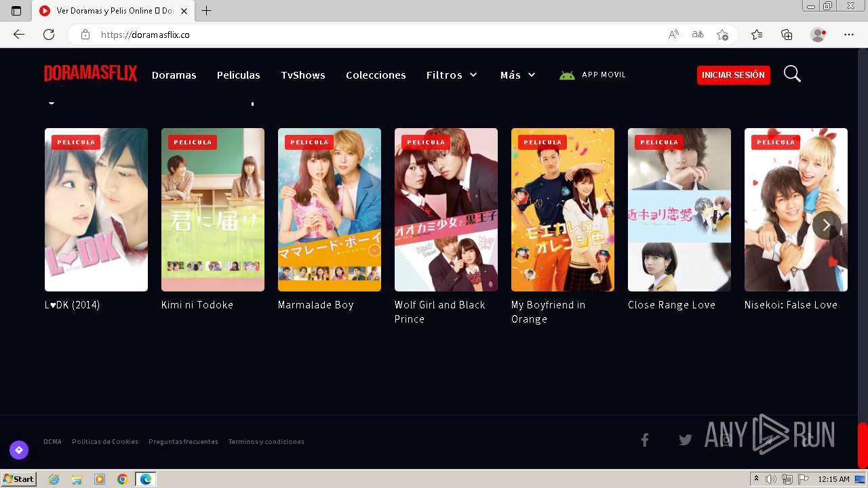
Task: Reload the page with the refresh icon
Action: pyautogui.click(x=49, y=35)
